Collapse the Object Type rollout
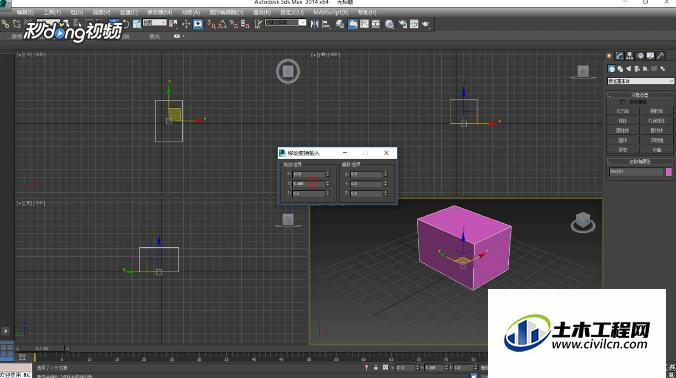 coord(640,95)
